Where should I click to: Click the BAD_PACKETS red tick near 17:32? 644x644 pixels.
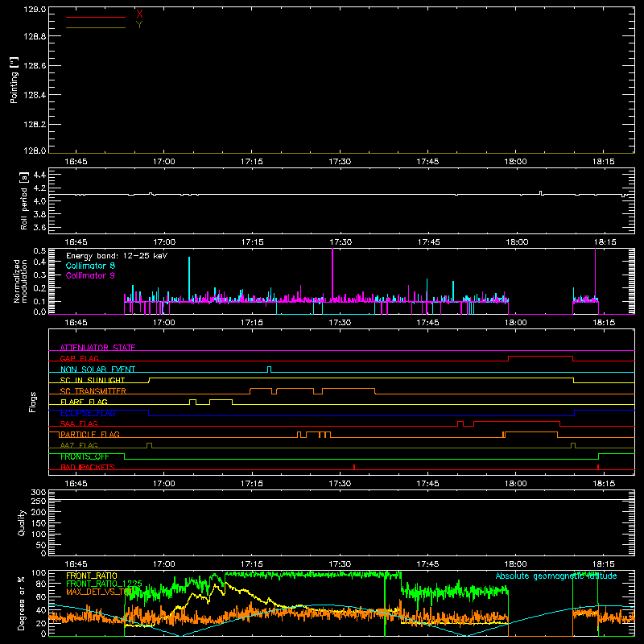coord(354,467)
